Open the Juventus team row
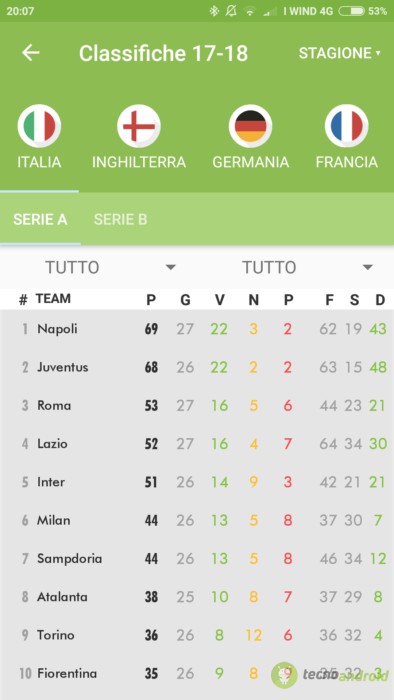Viewport: 394px width, 700px height. click(x=197, y=367)
